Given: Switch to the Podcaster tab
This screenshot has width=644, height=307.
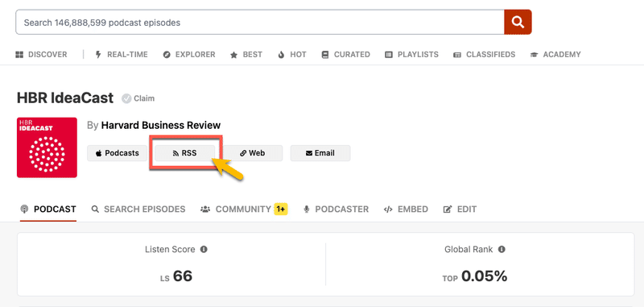Looking at the screenshot, I should (336, 210).
